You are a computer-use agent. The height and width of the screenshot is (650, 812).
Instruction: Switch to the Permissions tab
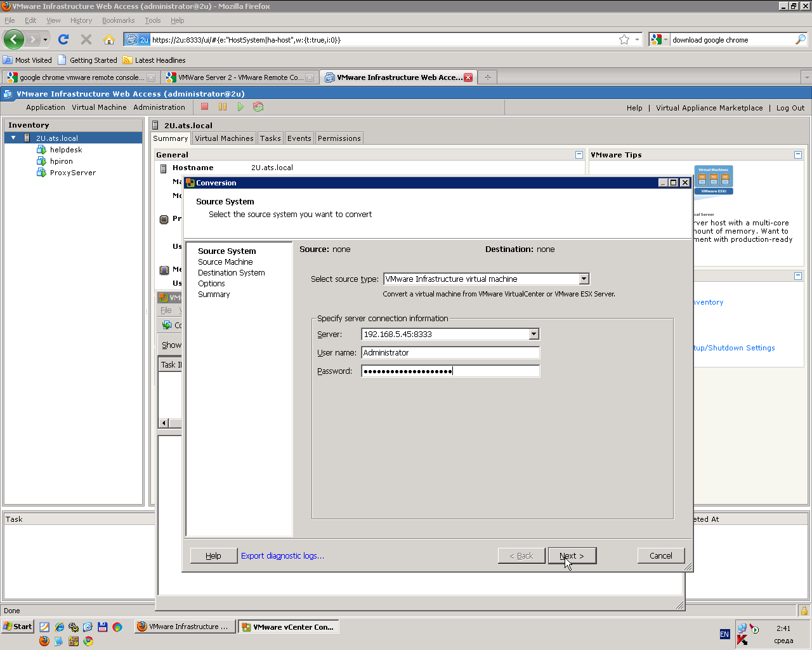(339, 138)
